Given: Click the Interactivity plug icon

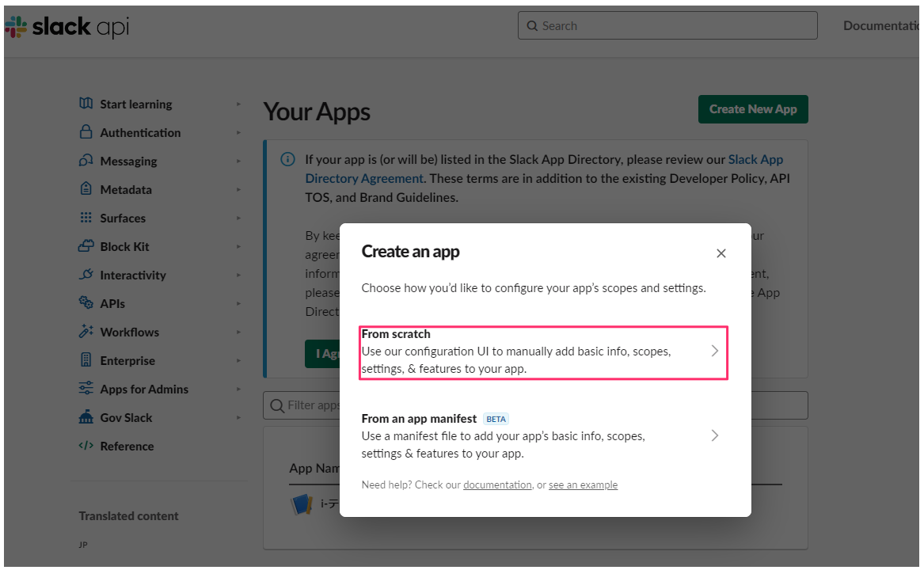Looking at the screenshot, I should (x=86, y=274).
